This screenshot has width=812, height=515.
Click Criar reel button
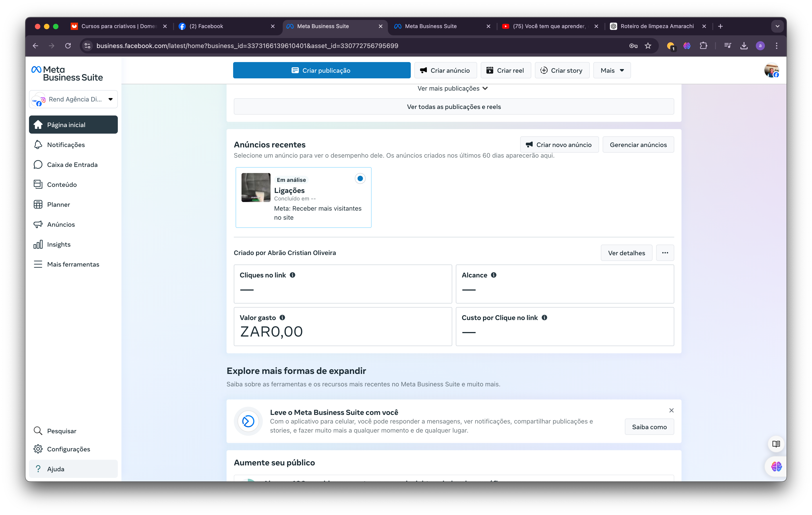click(x=506, y=70)
